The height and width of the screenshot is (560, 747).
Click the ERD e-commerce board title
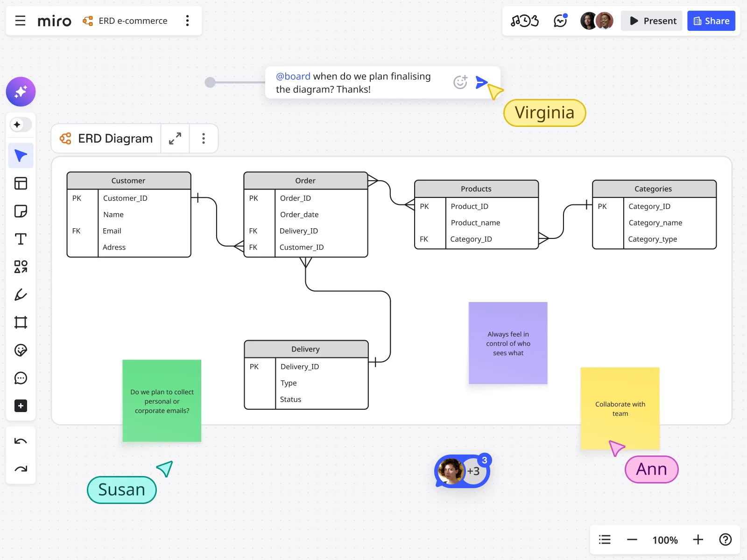coord(133,21)
